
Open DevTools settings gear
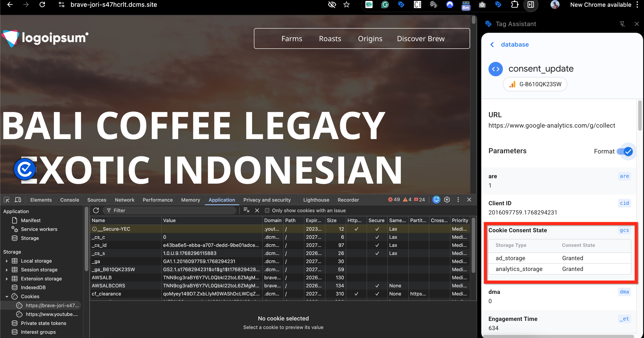pyautogui.click(x=447, y=200)
